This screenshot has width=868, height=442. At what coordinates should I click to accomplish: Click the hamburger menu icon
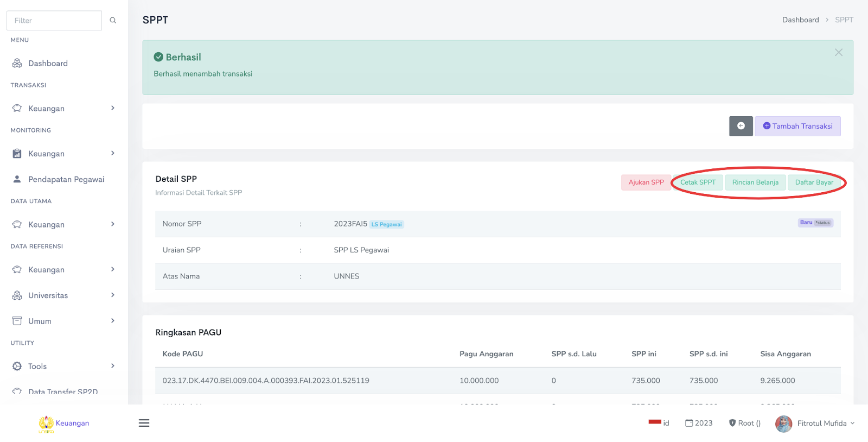click(x=144, y=423)
